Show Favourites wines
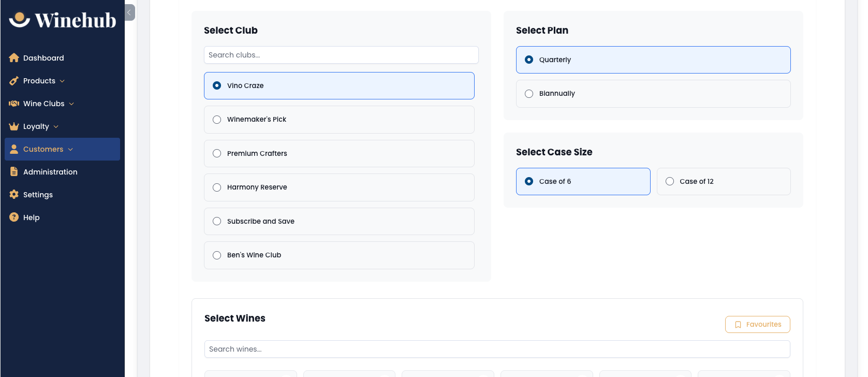This screenshot has height=377, width=868. coord(758,325)
